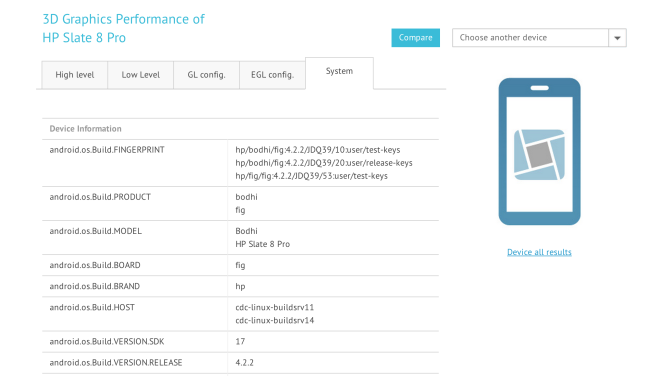
Task: Select the android.os.Build.MODEL label
Action: point(95,231)
